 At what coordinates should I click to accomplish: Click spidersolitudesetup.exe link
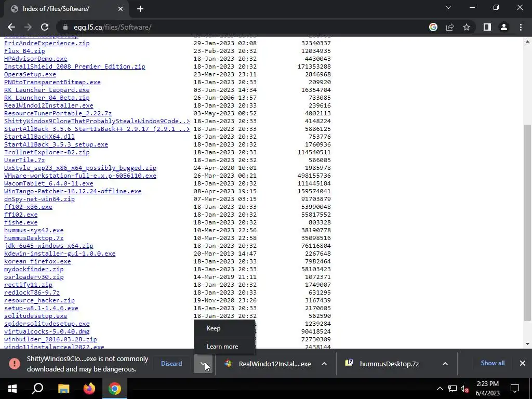47,324
